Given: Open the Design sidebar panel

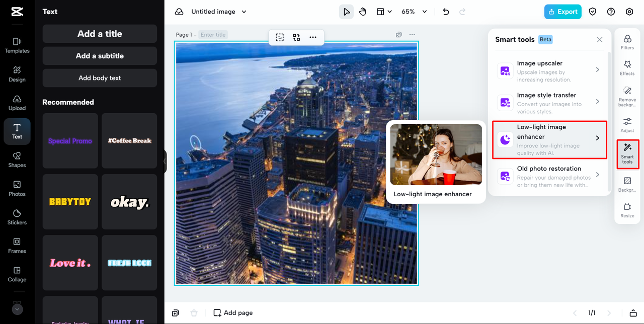Looking at the screenshot, I should pos(17,73).
